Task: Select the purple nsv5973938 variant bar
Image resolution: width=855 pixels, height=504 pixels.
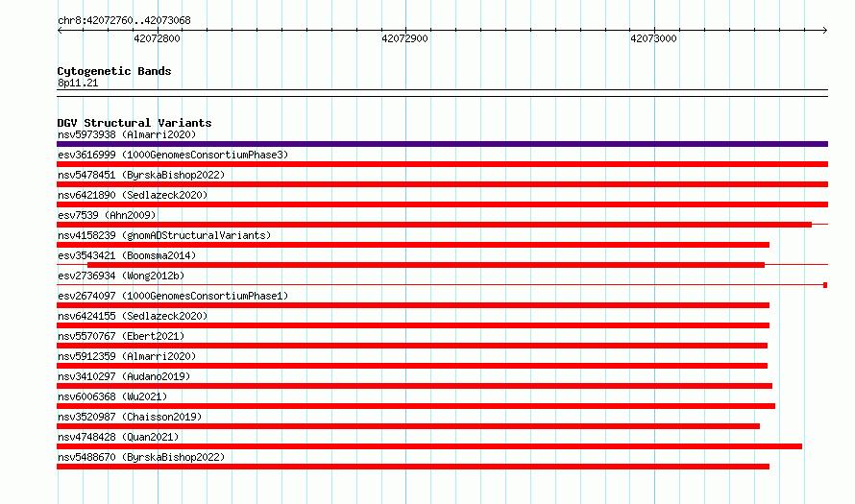Action: 442,144
